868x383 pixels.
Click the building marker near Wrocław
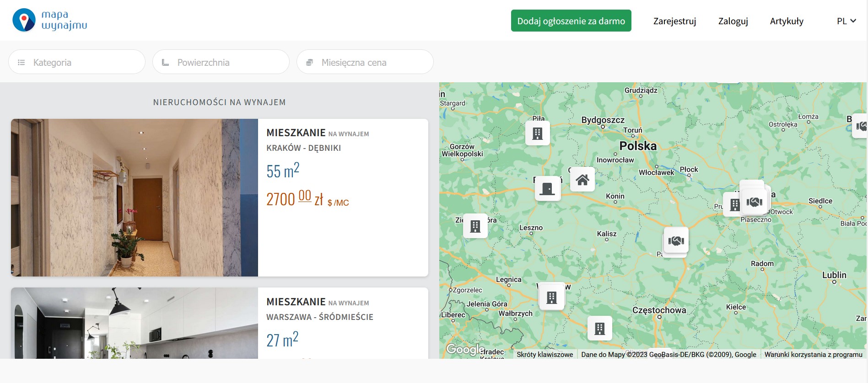552,298
